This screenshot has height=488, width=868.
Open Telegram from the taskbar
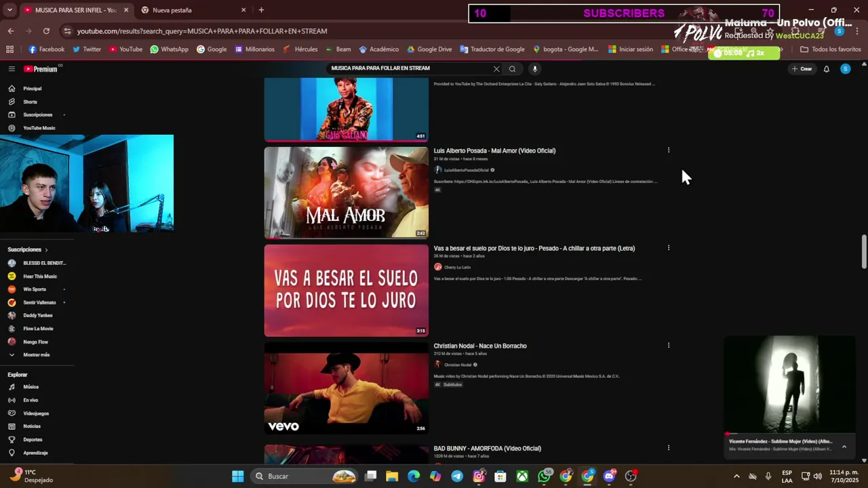click(x=457, y=476)
